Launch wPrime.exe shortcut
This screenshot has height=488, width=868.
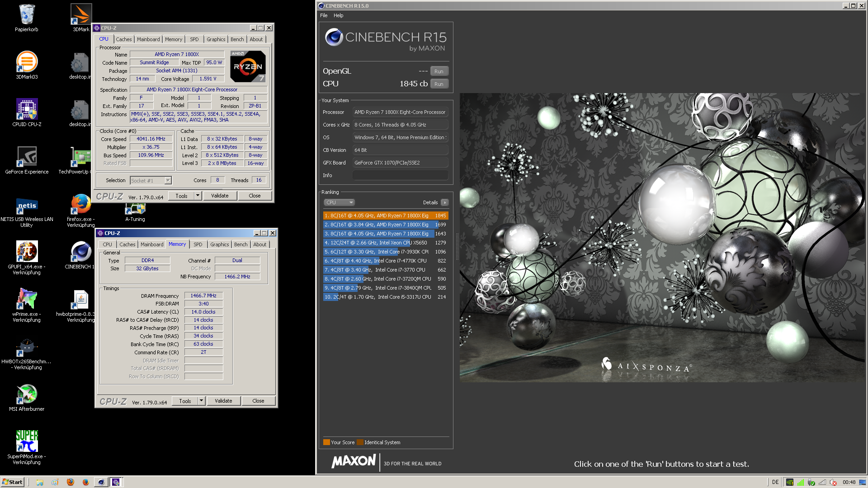coord(27,305)
